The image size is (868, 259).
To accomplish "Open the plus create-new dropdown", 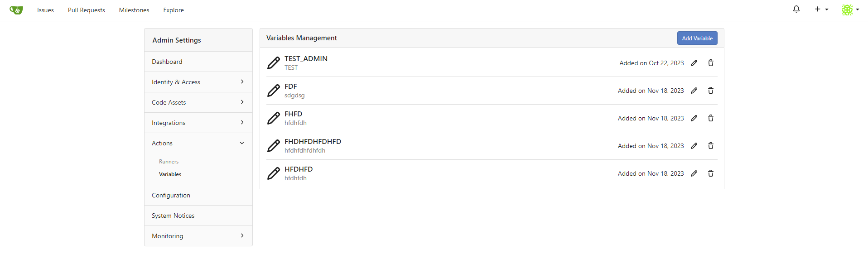I will point(821,9).
